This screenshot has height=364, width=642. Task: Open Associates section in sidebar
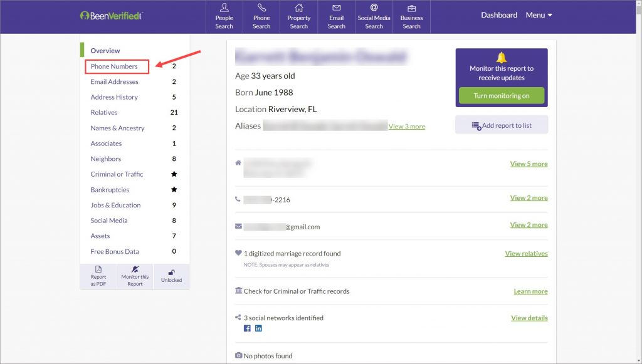(x=106, y=143)
